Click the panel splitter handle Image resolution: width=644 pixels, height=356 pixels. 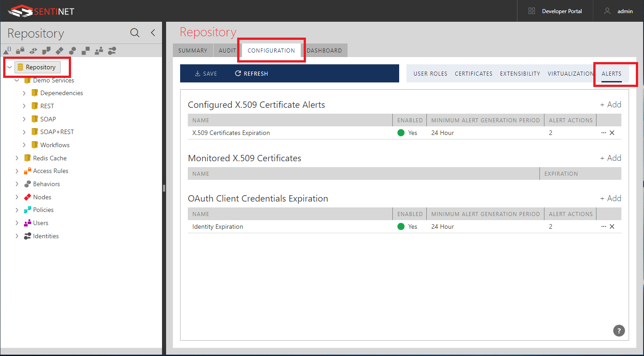point(164,188)
